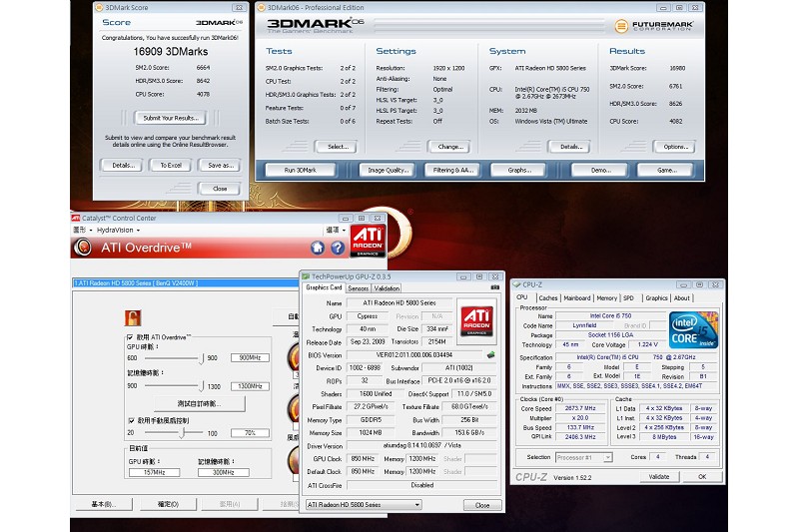Click the 16909 3DMarks score text
The width and height of the screenshot is (799, 532).
171,52
